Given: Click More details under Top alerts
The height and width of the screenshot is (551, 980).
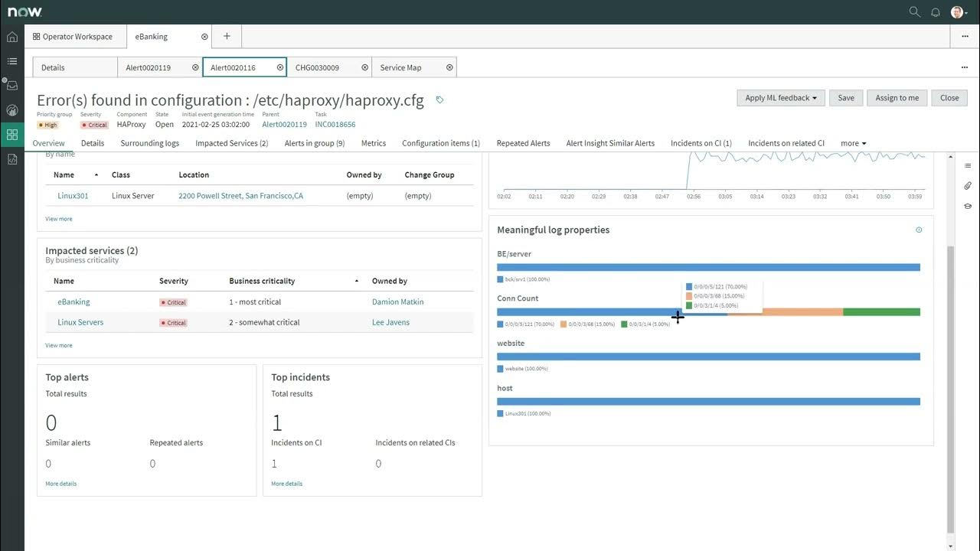Looking at the screenshot, I should tap(60, 484).
